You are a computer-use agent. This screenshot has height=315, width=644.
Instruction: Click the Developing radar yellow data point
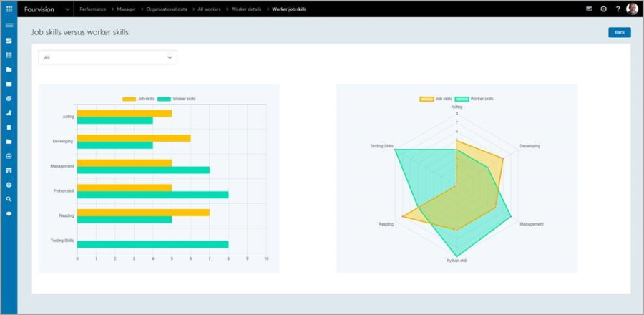pyautogui.click(x=503, y=158)
